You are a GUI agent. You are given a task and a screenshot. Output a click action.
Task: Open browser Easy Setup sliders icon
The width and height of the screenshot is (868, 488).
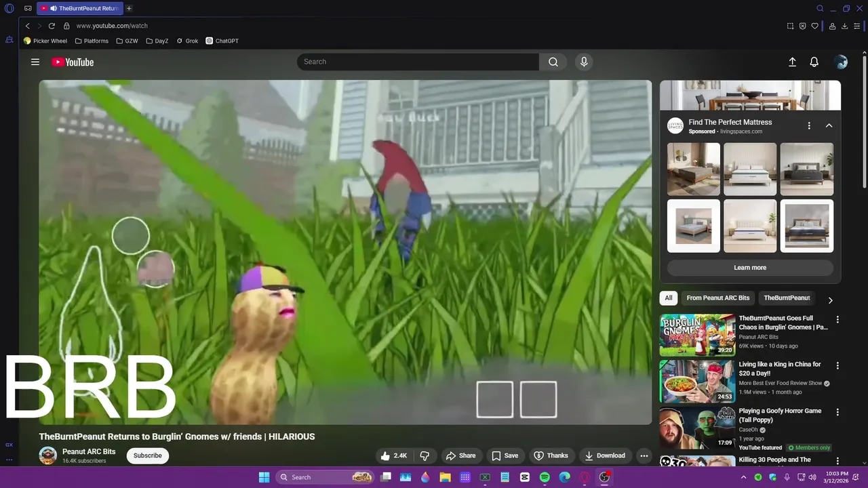(x=857, y=26)
